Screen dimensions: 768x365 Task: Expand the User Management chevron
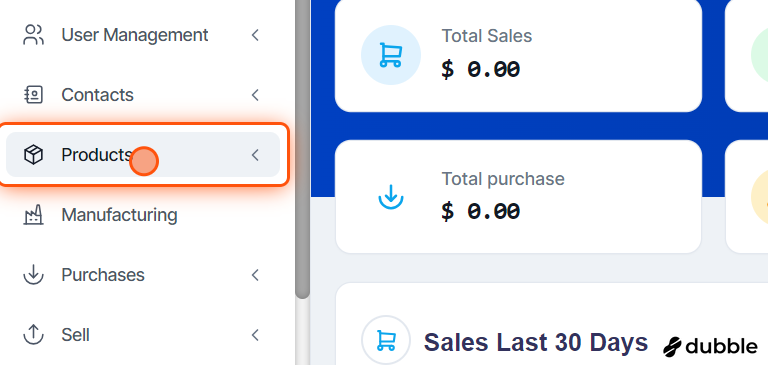(255, 35)
